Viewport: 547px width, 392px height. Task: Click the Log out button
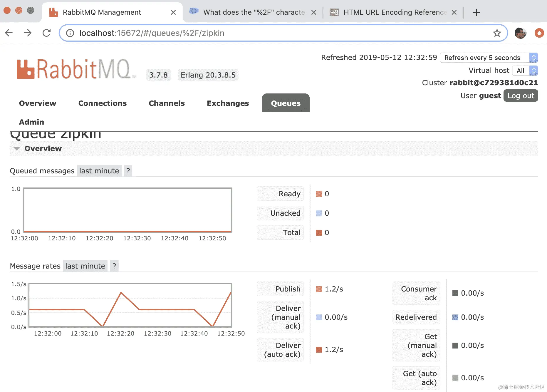(521, 96)
